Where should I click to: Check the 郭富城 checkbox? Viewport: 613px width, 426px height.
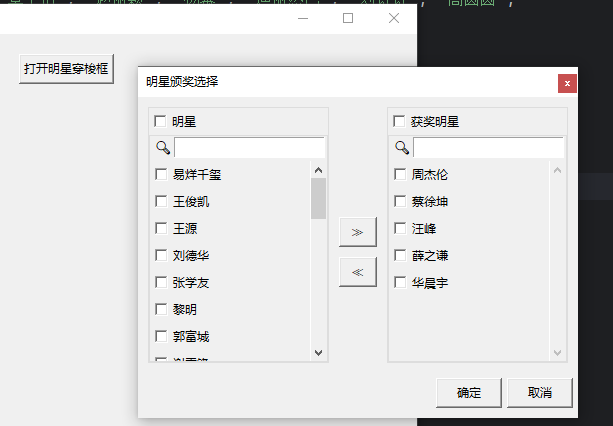pos(161,336)
